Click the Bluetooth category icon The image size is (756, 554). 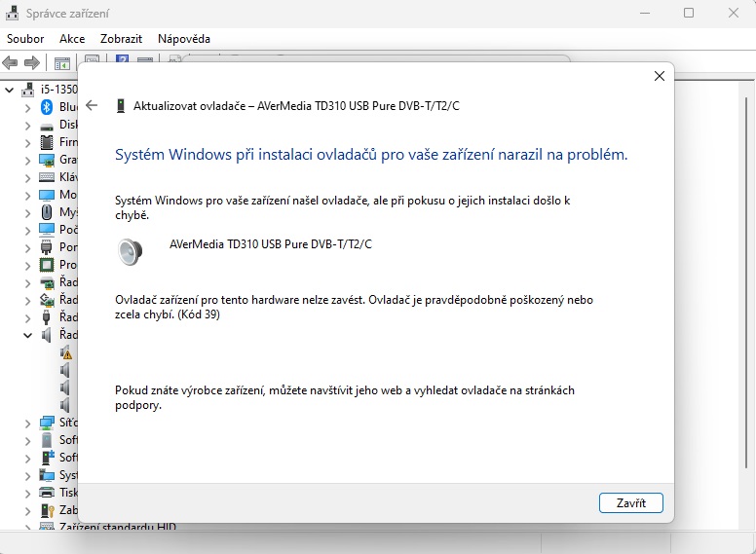pyautogui.click(x=46, y=107)
